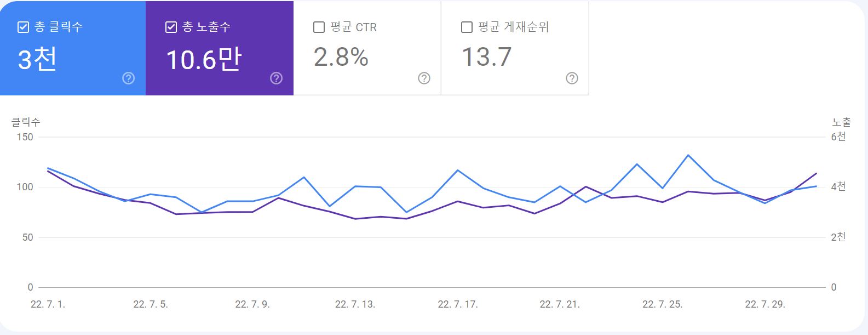Click the 22. 7. 29. date label
The height and width of the screenshot is (335, 868).
765,304
